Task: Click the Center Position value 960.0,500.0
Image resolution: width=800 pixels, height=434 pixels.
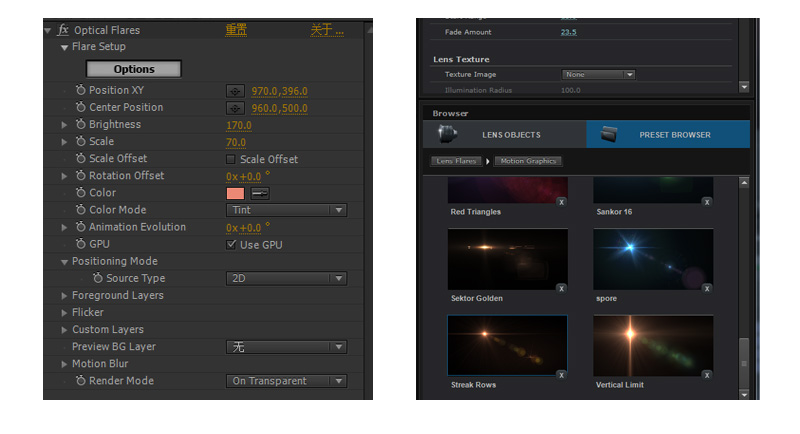Action: point(280,109)
